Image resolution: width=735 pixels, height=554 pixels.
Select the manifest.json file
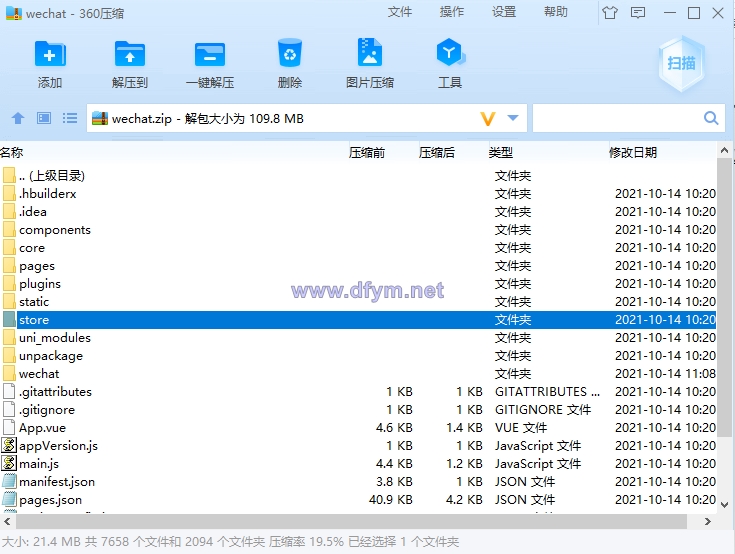(x=358, y=482)
